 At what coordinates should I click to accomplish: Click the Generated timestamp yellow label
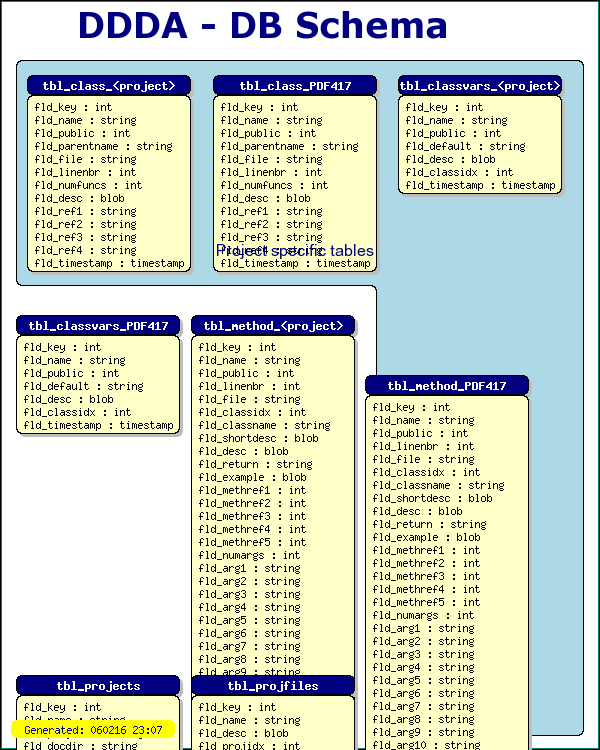click(x=93, y=730)
